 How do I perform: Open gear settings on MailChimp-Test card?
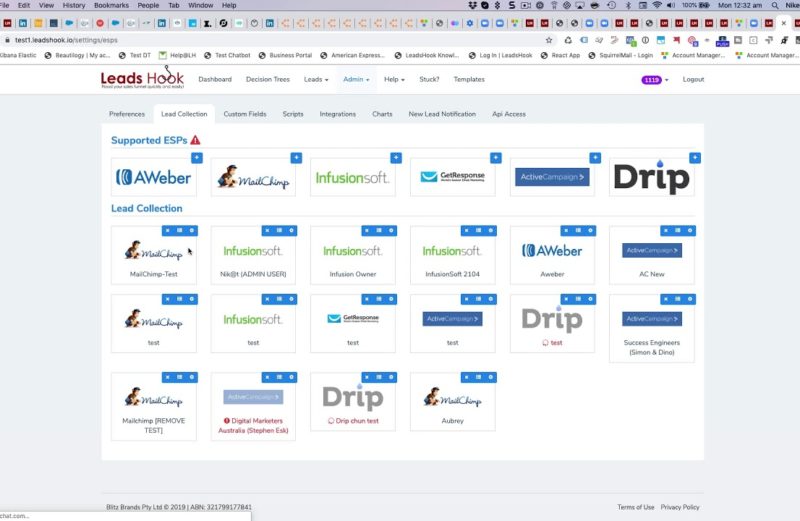click(192, 231)
